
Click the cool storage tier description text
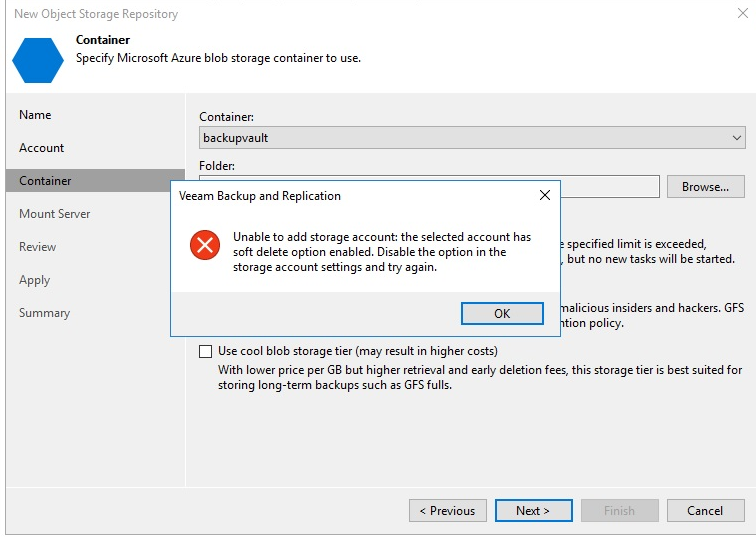pos(480,377)
